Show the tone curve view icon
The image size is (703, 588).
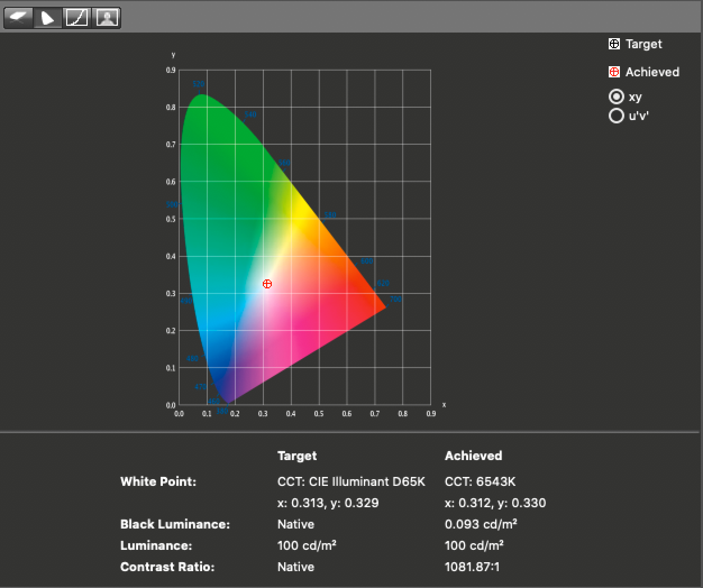[x=77, y=18]
